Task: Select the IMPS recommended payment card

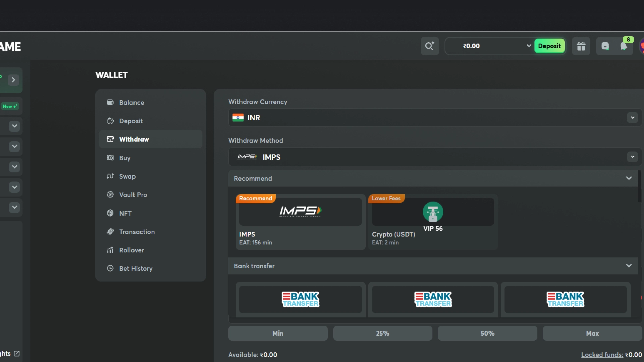Action: (x=300, y=222)
